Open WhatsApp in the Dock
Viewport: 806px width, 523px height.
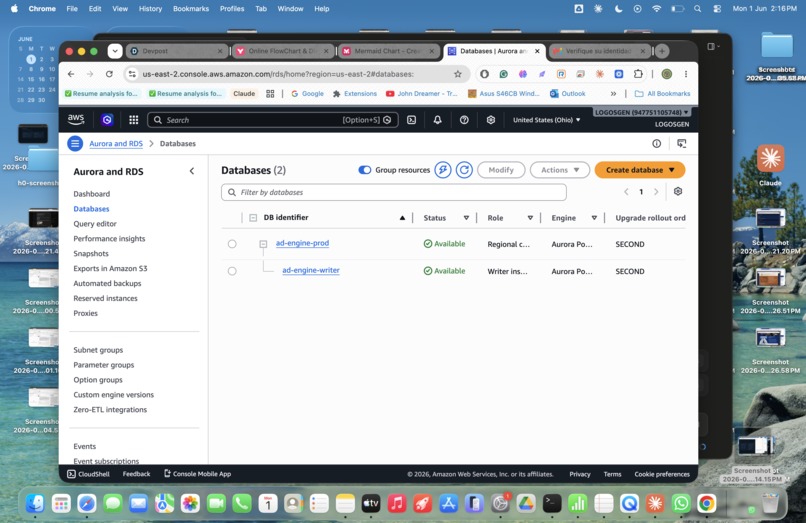coord(681,503)
